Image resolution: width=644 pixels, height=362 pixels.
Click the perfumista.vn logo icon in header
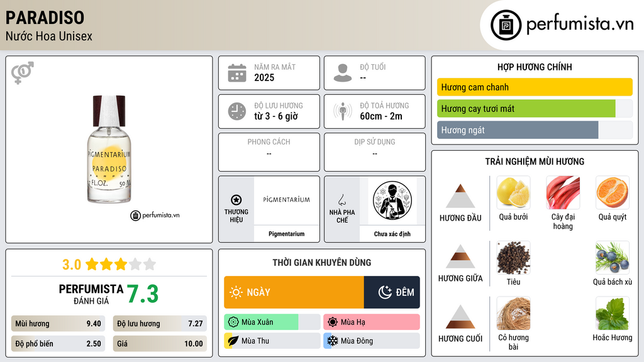tap(506, 25)
